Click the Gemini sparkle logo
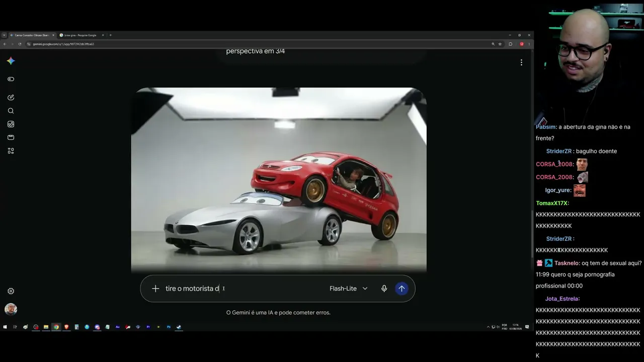Screen dimensions: 644x362 11,61
